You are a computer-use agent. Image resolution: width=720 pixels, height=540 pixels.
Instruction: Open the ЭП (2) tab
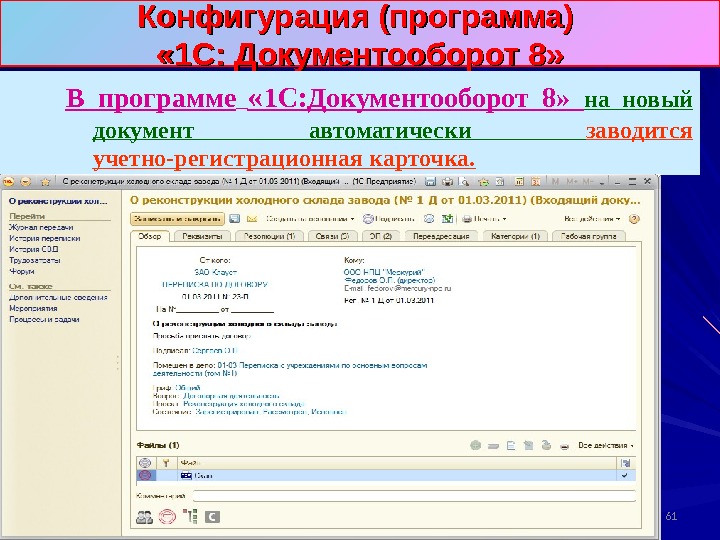click(381, 236)
